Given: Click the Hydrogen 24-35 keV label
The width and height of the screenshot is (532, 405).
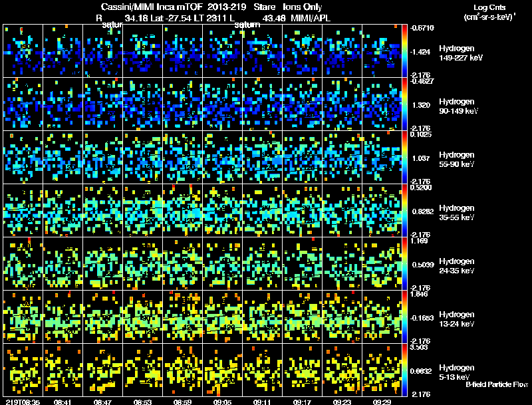Looking at the screenshot, I should [457, 266].
